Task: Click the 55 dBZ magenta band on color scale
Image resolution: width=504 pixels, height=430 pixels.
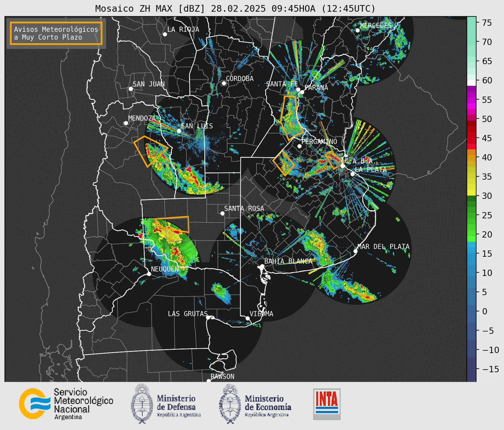Action: click(x=471, y=100)
